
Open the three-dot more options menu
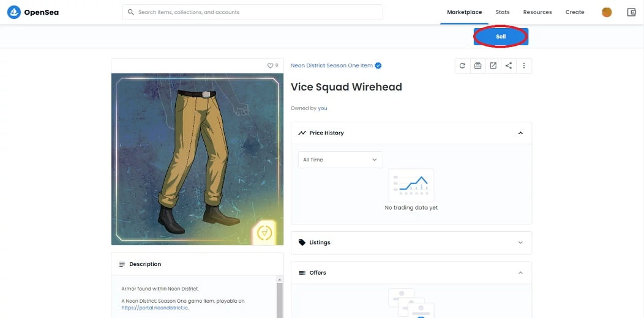click(x=524, y=65)
